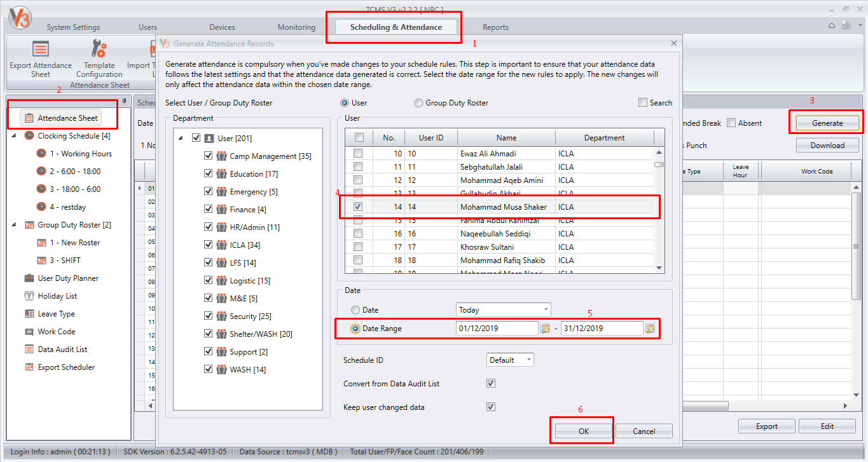Screen dimensions: 868x462
Task: Open the System Settings tab
Action: 73,27
